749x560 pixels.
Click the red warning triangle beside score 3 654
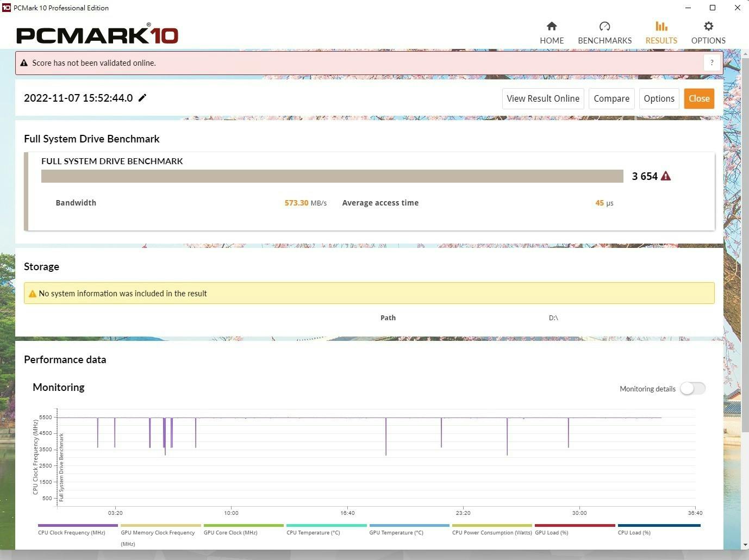[666, 176]
